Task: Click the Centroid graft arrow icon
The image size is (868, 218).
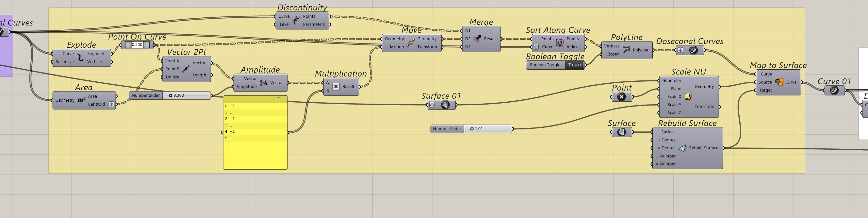Action: click(x=111, y=104)
